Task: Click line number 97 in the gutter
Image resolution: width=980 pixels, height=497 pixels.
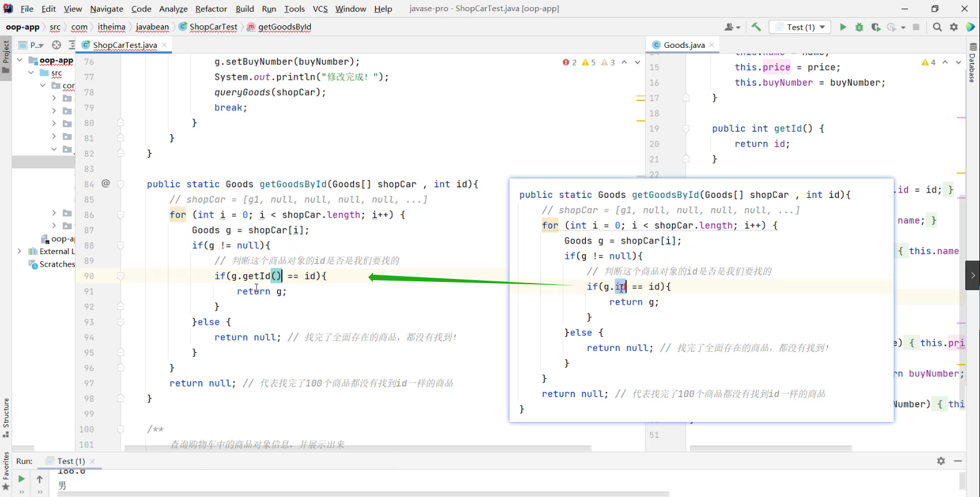Action: click(x=89, y=384)
